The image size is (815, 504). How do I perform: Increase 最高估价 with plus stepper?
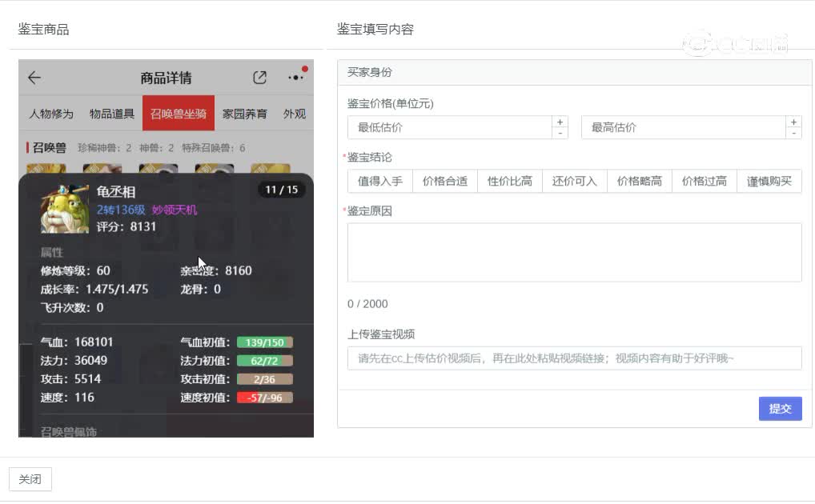click(793, 122)
